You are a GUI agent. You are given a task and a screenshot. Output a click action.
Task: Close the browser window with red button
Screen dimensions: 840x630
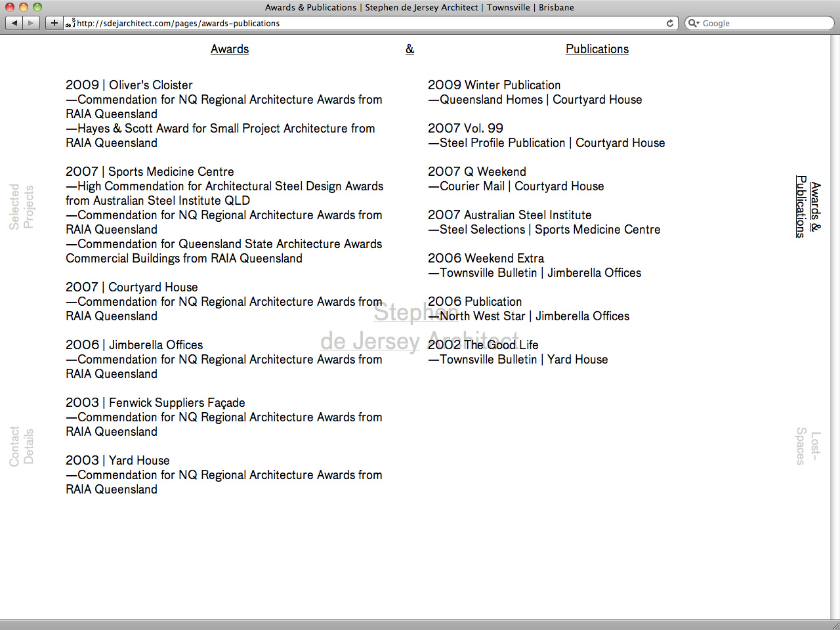click(x=10, y=7)
